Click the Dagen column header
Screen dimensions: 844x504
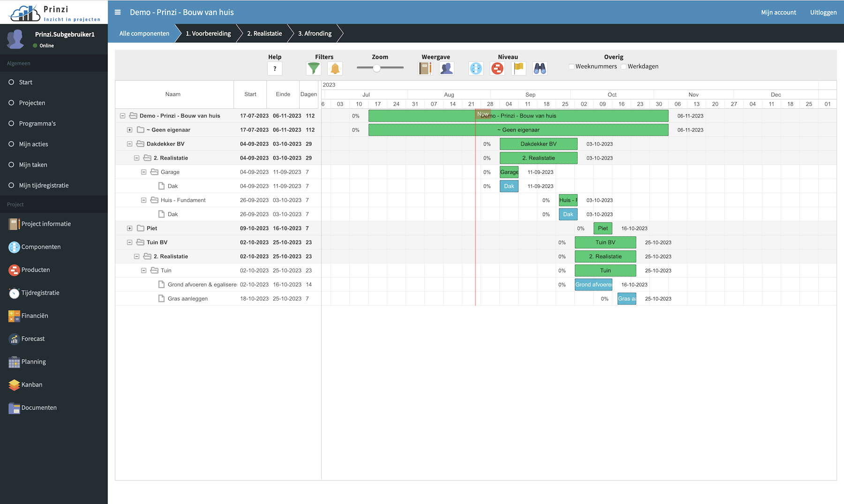[309, 94]
